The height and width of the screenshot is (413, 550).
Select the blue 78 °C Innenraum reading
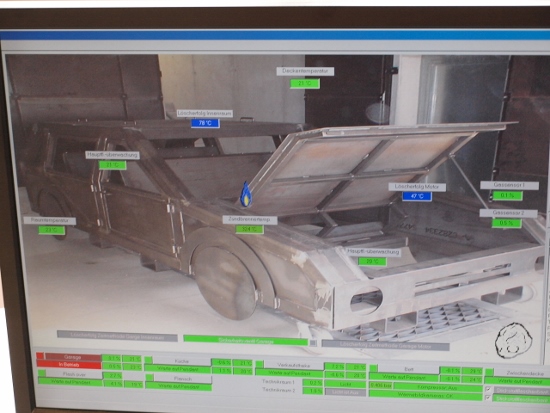click(x=206, y=123)
